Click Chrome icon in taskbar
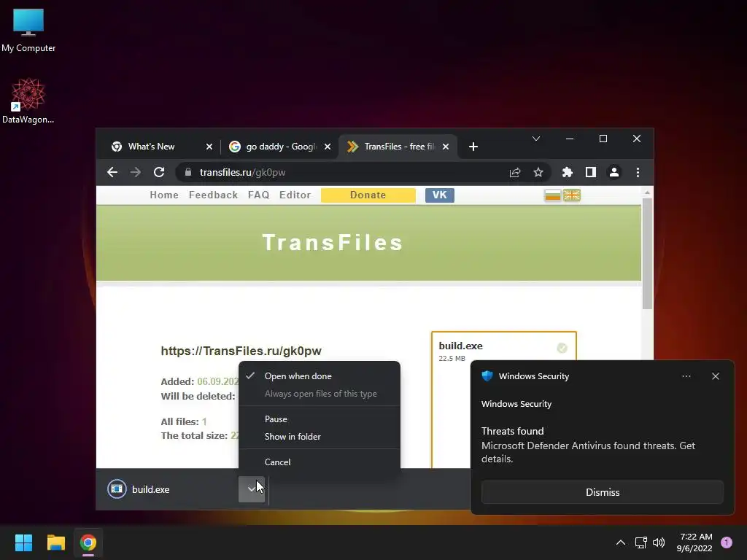747x560 pixels. click(88, 542)
